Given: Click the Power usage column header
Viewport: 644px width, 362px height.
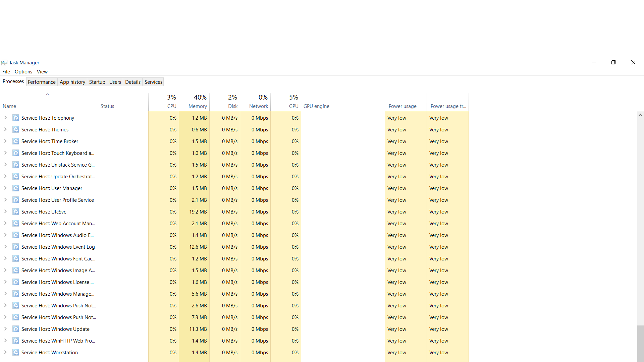Looking at the screenshot, I should 402,106.
